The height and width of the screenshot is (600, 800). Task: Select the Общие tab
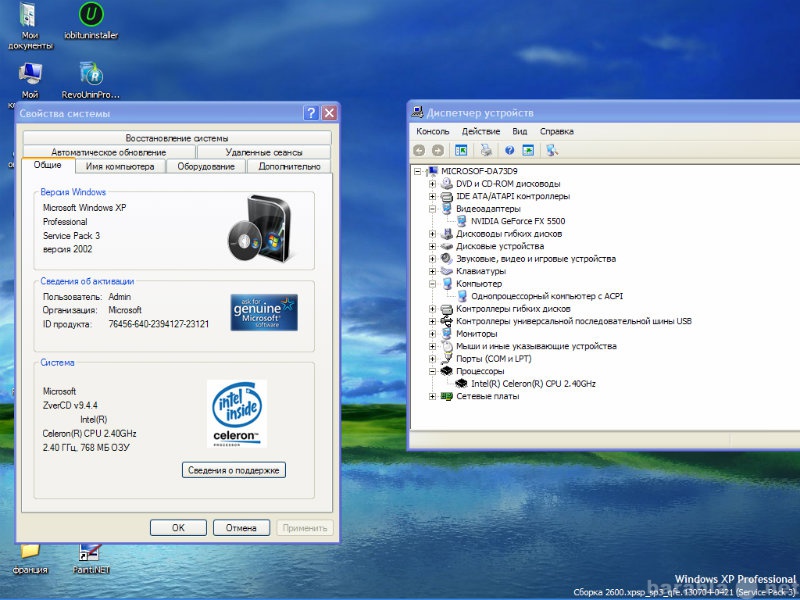(x=48, y=165)
